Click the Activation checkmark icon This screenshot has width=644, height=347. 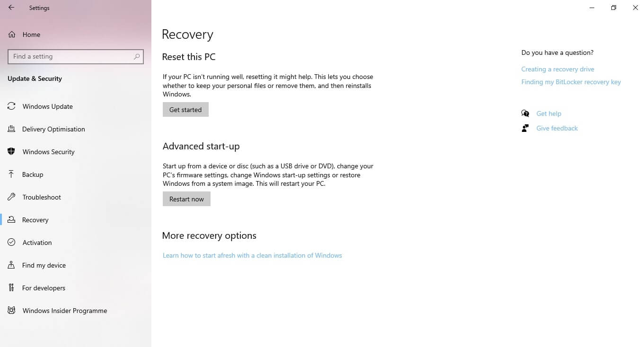11,243
